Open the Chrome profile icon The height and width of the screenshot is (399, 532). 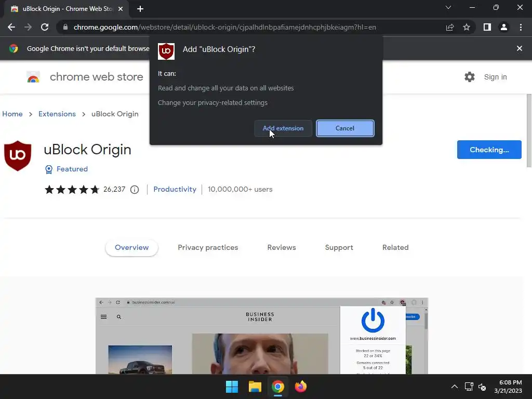[504, 27]
